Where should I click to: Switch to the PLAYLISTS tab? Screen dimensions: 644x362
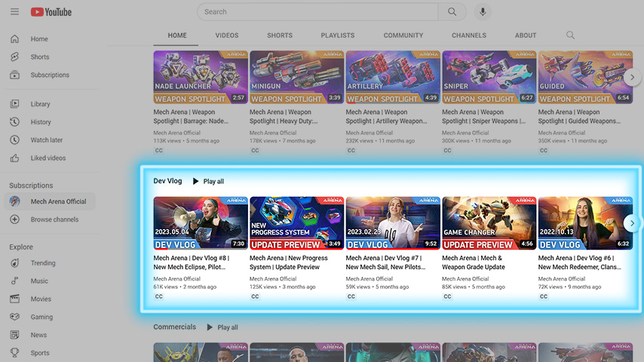(x=337, y=35)
